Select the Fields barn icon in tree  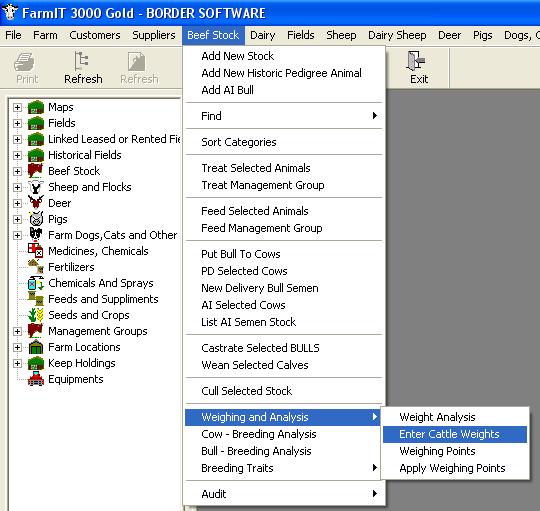click(x=36, y=123)
